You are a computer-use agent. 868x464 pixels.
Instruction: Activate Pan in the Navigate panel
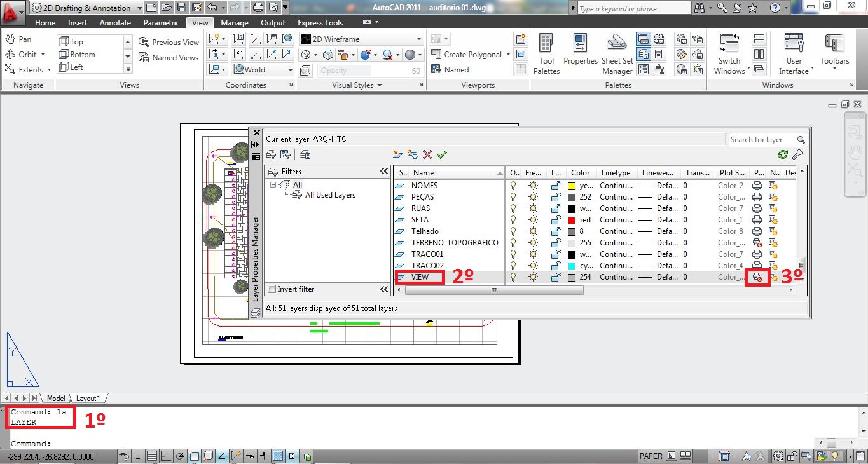(18, 39)
